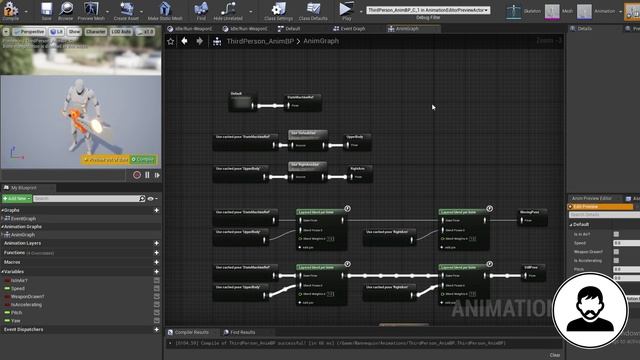
Task: Select the Anim Preview Editor tab
Action: [592, 198]
